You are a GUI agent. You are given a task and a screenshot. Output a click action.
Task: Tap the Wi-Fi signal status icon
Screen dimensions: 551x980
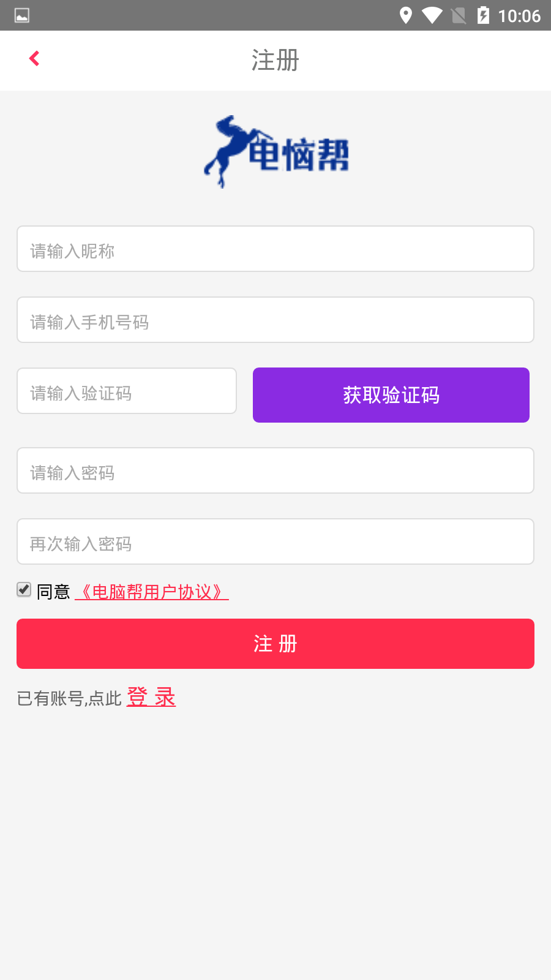click(432, 15)
